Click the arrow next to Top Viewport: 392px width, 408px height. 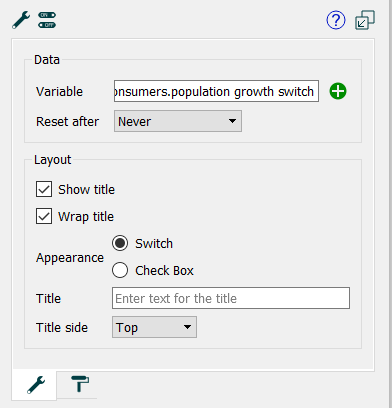tap(187, 327)
